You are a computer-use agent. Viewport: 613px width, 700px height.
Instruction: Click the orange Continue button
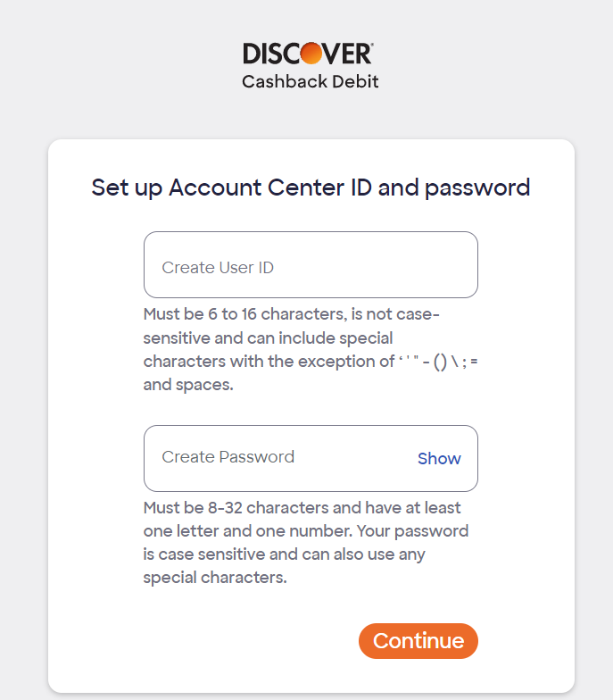(418, 641)
